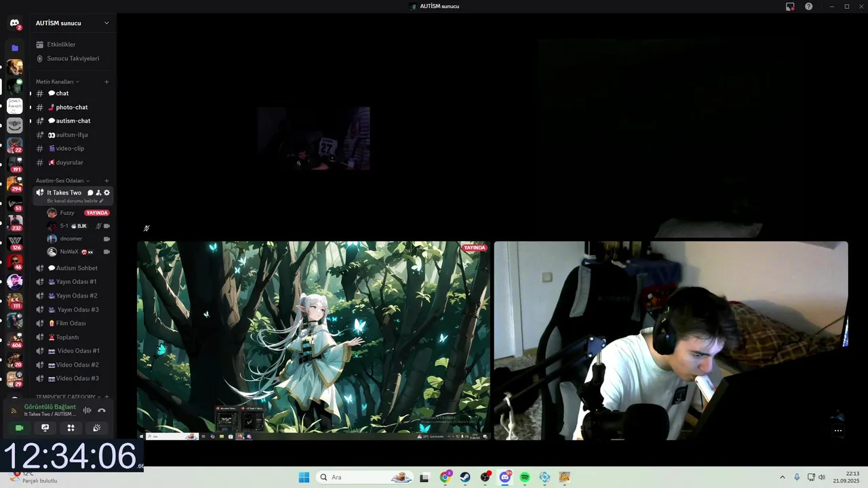868x488 pixels.
Task: Disconnect from voice call
Action: tap(102, 410)
